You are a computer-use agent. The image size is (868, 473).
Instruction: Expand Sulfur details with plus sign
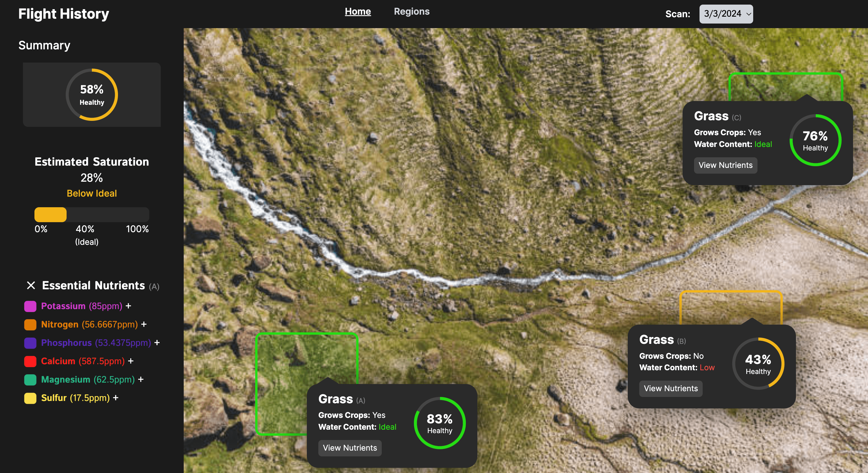pos(116,398)
